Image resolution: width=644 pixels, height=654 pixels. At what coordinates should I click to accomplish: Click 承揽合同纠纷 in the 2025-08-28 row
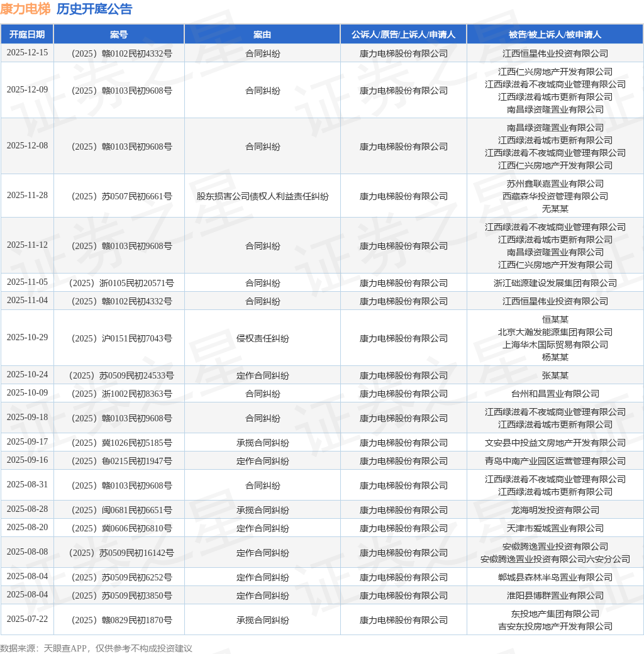262,510
